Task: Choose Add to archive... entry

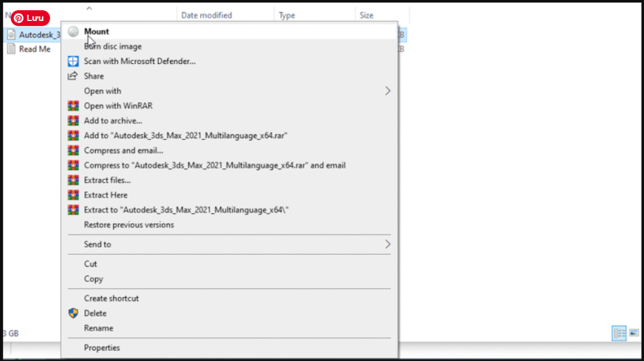Action: [x=113, y=121]
